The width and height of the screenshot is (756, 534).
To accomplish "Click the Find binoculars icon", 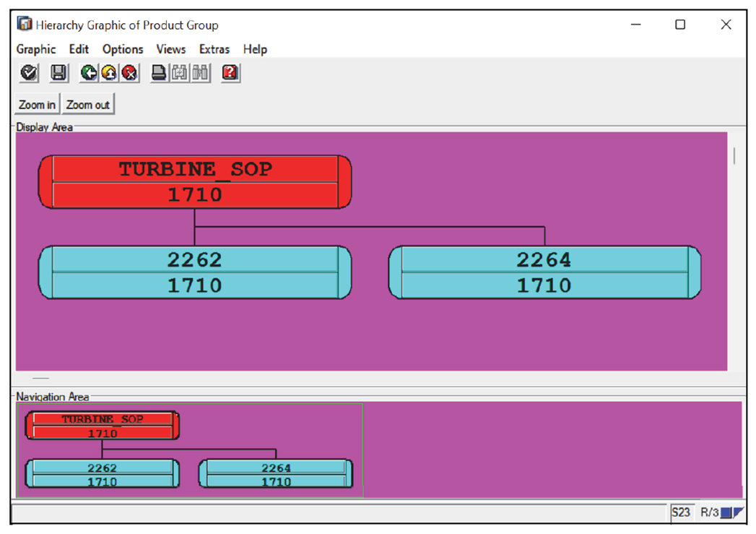I will 179,73.
